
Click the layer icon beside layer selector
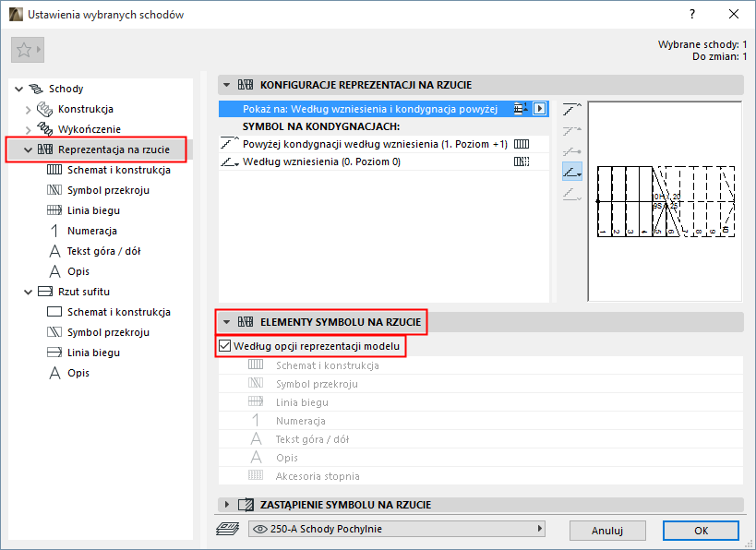[228, 529]
